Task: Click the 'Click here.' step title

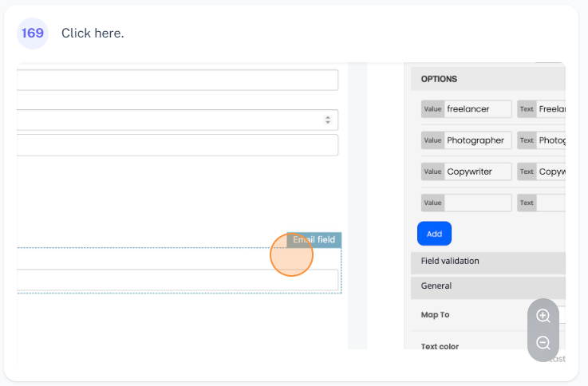Action: [x=93, y=33]
